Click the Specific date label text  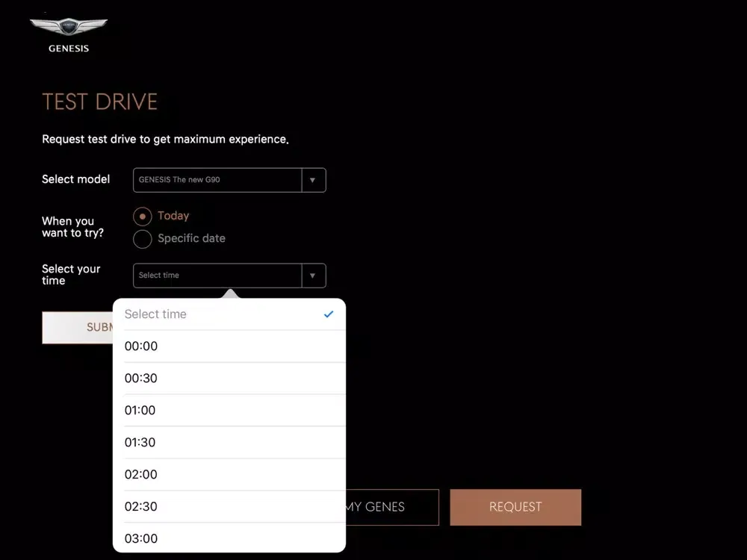191,239
